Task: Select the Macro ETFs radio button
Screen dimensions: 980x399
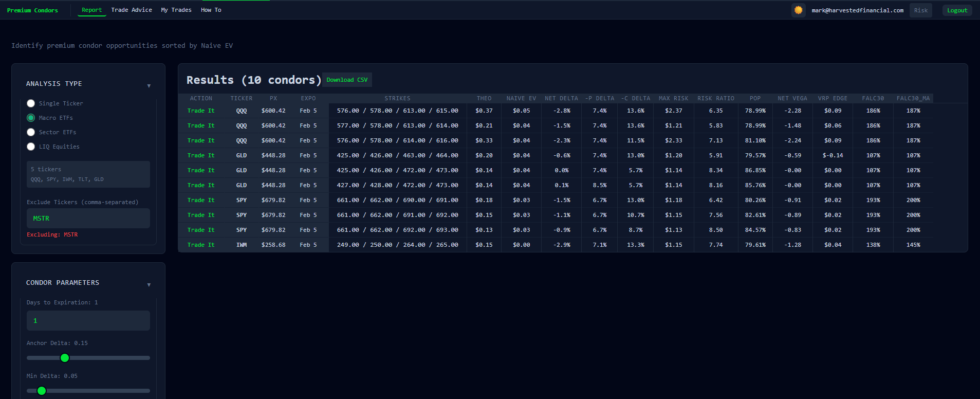Action: 31,118
